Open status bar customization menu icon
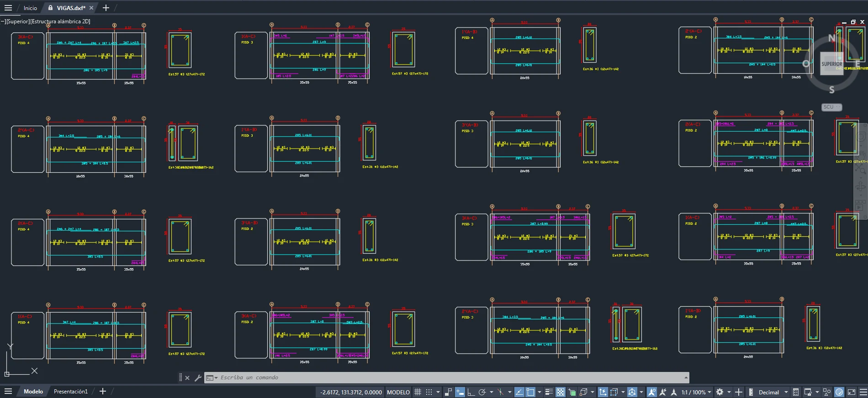 click(863, 392)
